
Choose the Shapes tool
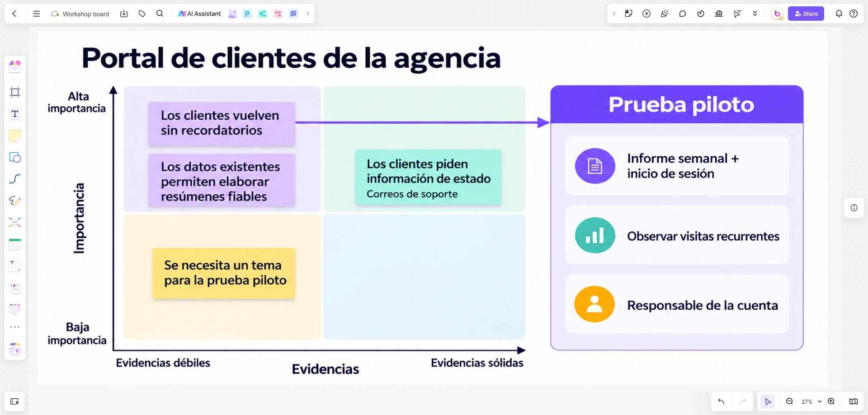click(x=15, y=157)
